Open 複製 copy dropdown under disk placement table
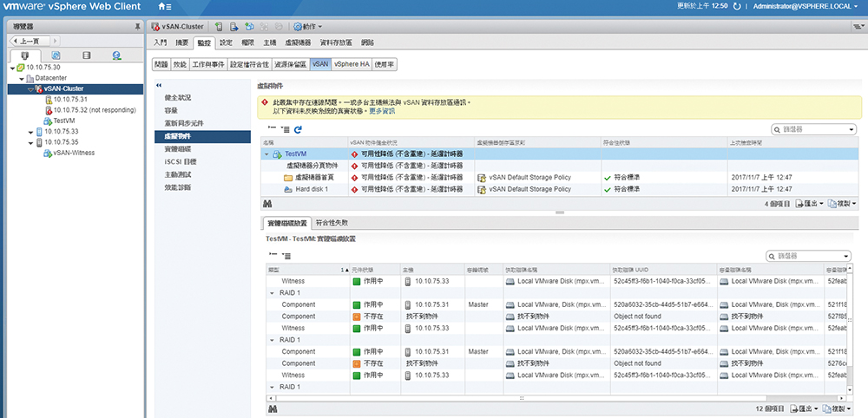The height and width of the screenshot is (418, 868). point(838,409)
